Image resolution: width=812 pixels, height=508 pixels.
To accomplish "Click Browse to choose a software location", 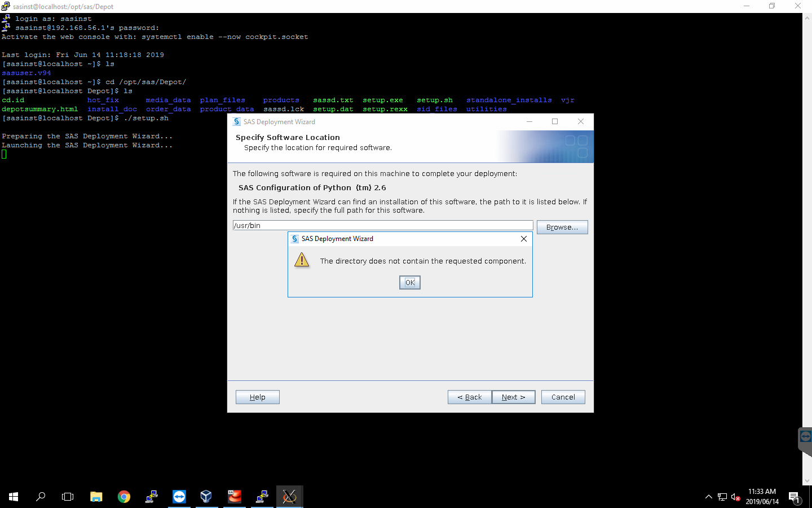I will 562,227.
